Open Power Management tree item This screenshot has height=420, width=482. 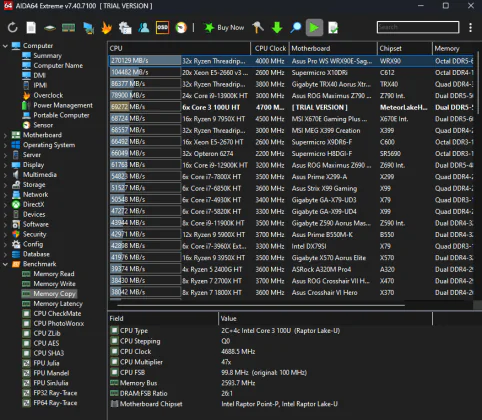(63, 105)
